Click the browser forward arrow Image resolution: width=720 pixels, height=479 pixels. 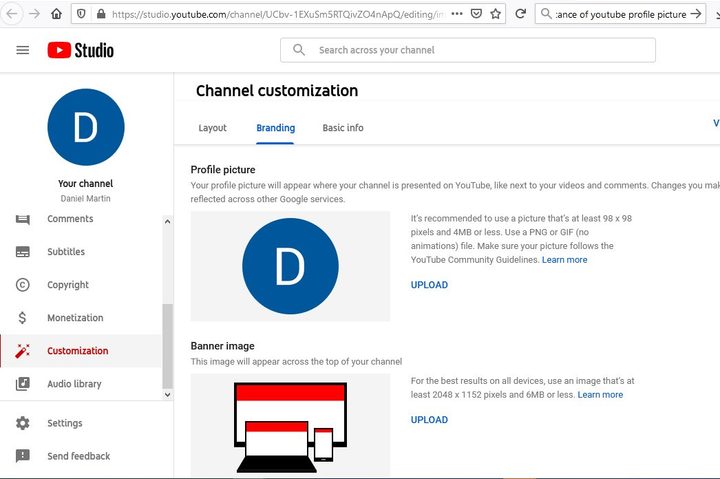pyautogui.click(x=34, y=14)
